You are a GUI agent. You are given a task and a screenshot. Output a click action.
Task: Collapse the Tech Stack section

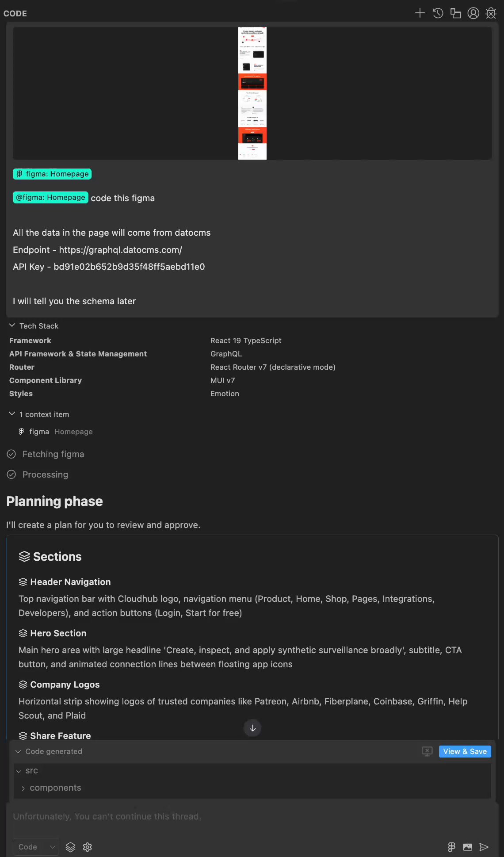[12, 325]
